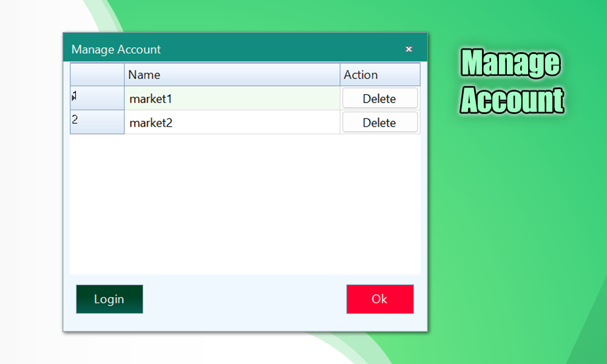This screenshot has height=364, width=607.
Task: Click the red Ok button at bottom right
Action: pos(380,299)
